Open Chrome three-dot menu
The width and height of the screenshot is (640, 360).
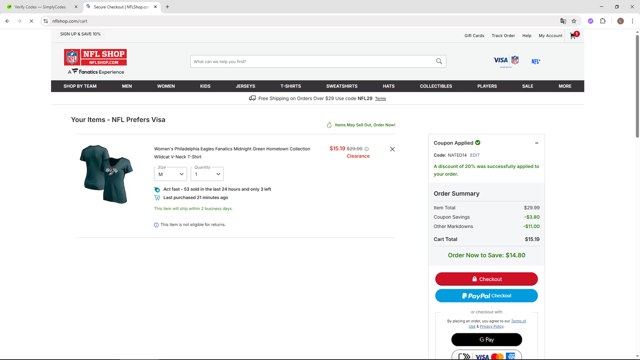633,21
